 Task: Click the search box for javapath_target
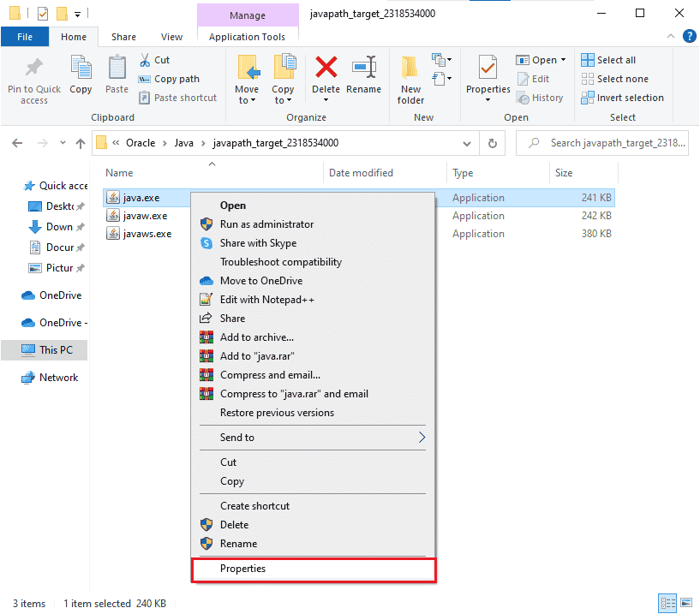pos(601,143)
